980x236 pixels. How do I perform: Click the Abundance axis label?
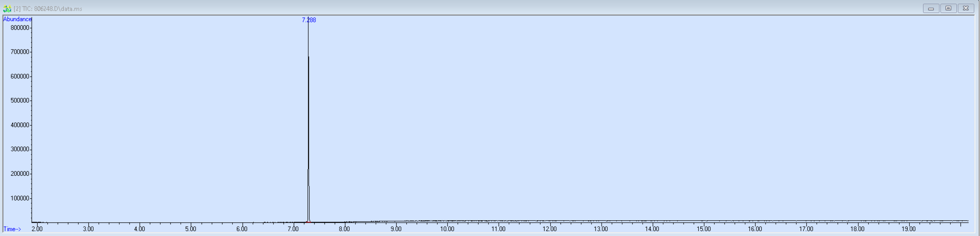pos(17,19)
